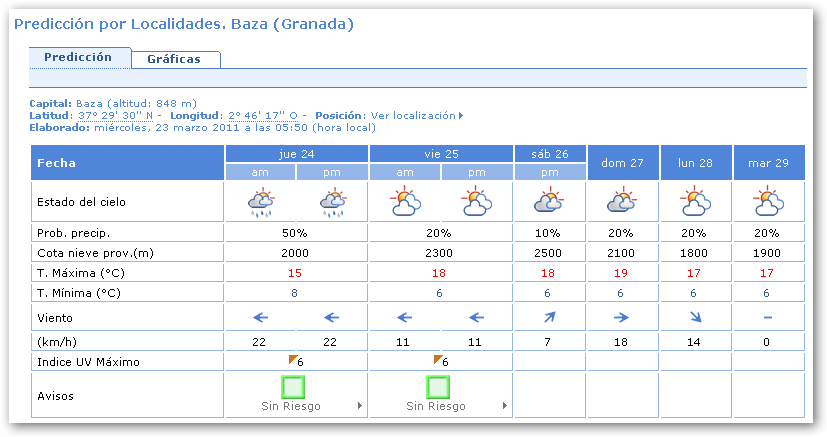Switch to the Gráficas tab

[x=174, y=59]
